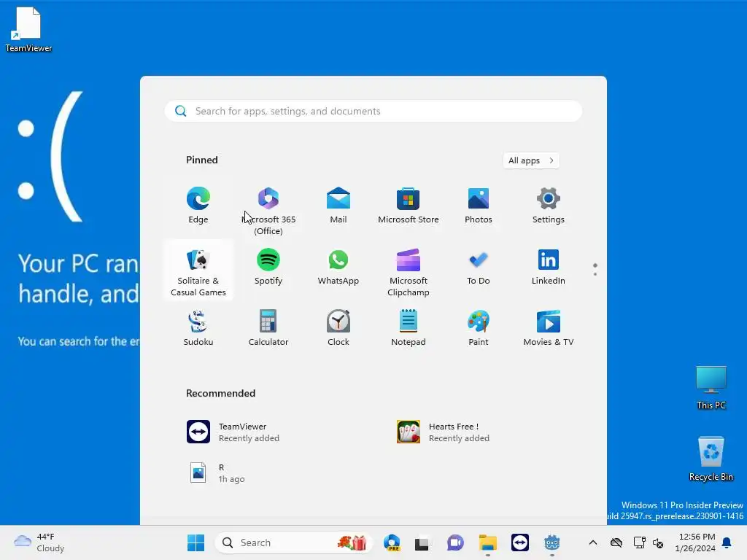Open the To Do app

click(x=479, y=267)
